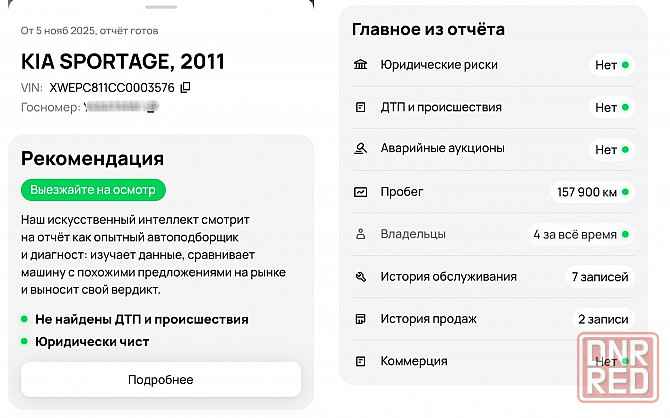Click the person icon beside Владельцы
670x418 pixels.
[360, 234]
